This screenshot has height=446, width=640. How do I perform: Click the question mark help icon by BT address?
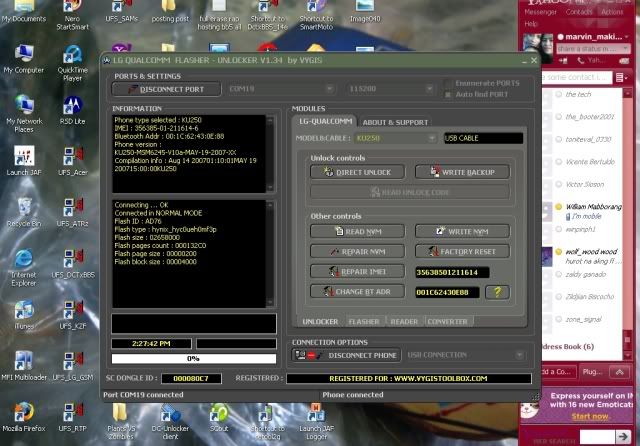[x=497, y=292]
